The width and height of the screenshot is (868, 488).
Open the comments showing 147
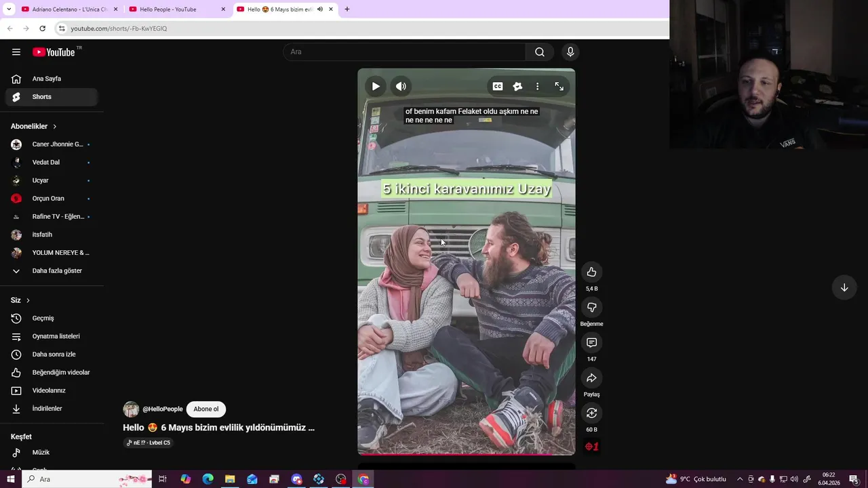coord(591,342)
